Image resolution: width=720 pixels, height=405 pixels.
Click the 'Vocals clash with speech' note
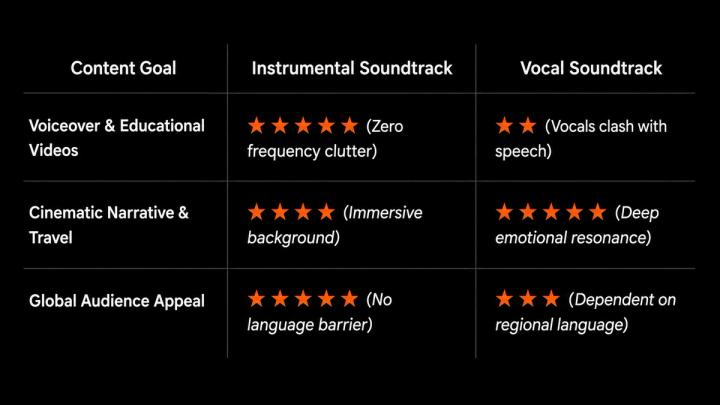(x=581, y=138)
